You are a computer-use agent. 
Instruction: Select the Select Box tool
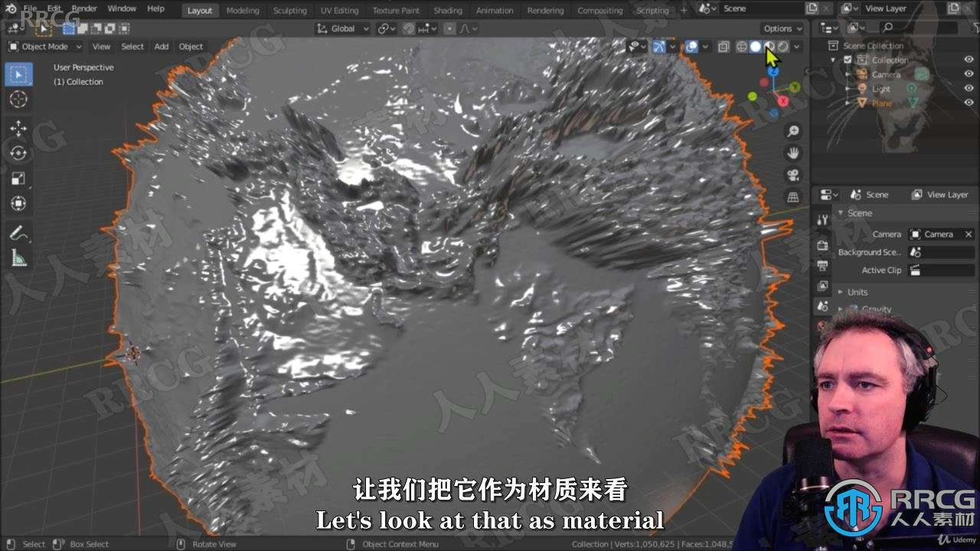pos(18,74)
